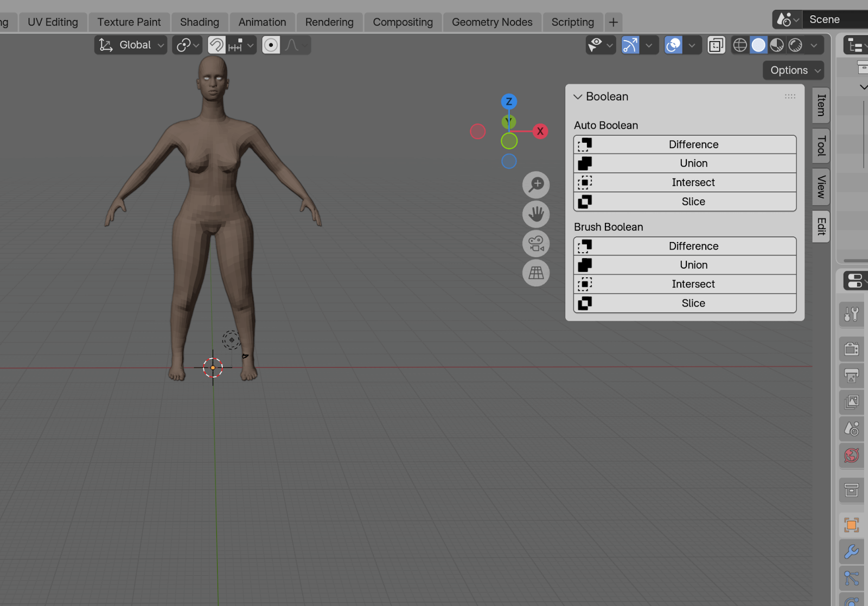Switch orthographic perspective grid icon
Screen dimensions: 868x606
point(536,273)
